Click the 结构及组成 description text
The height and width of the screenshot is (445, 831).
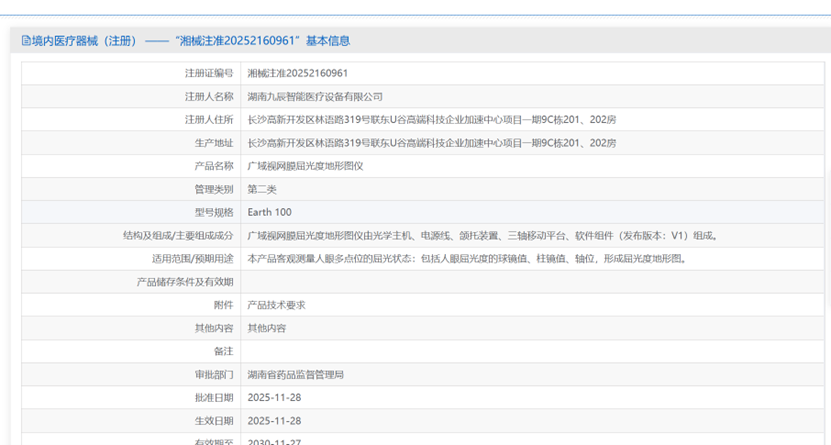[x=483, y=236]
